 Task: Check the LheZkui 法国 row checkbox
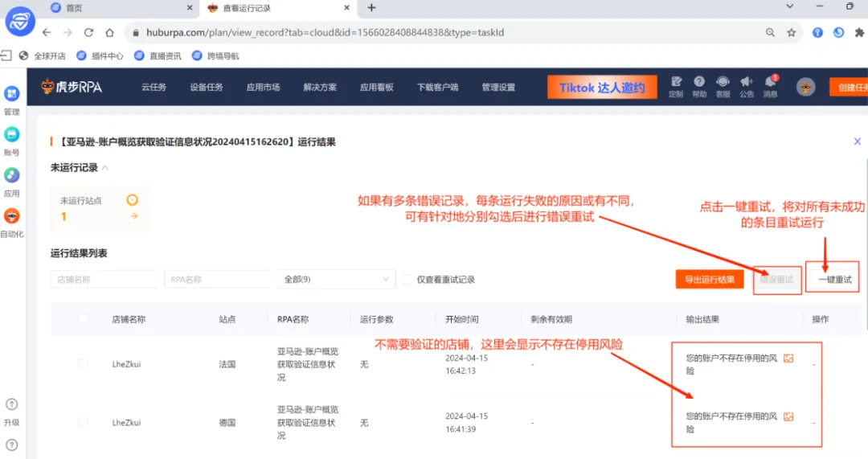83,364
